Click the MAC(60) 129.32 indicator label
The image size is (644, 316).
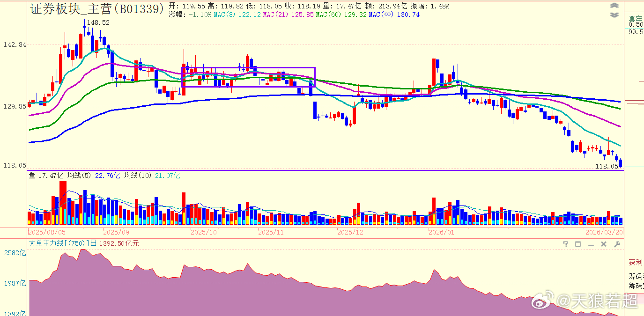pos(341,15)
